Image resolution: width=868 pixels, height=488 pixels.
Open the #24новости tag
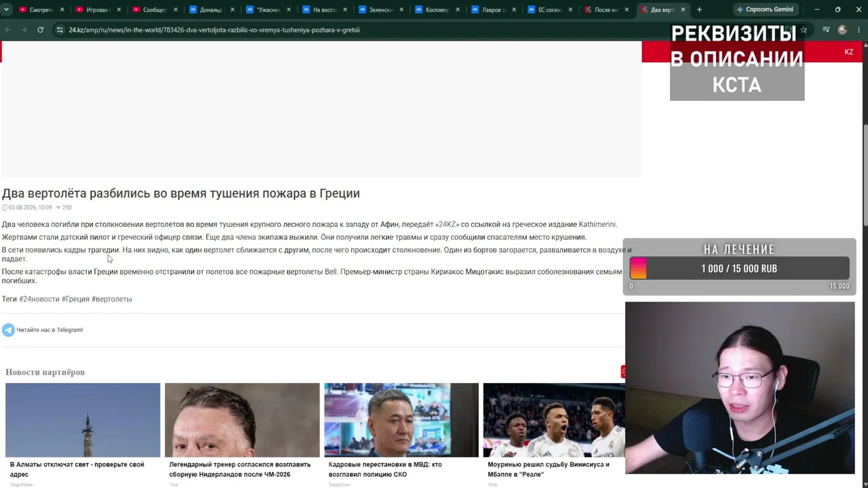pyautogui.click(x=39, y=299)
